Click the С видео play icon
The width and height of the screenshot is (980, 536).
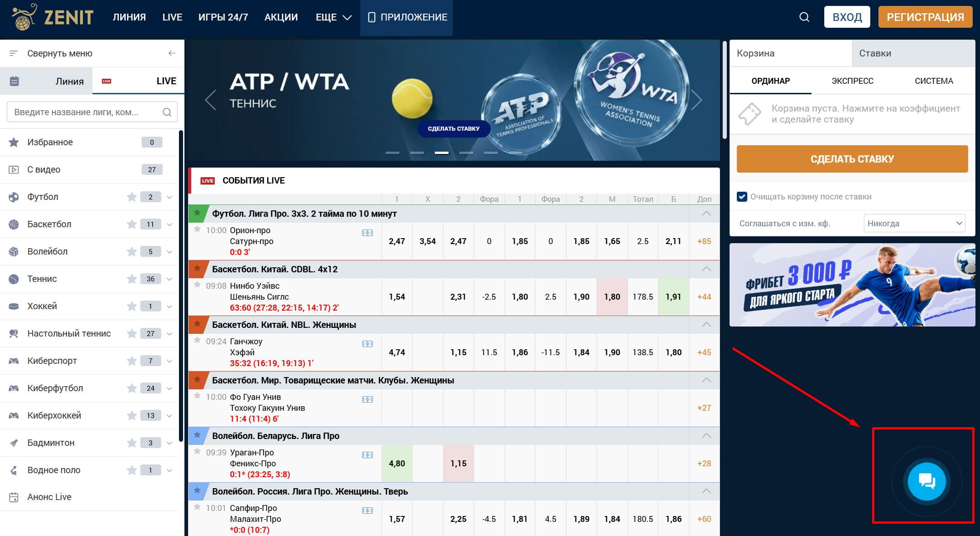click(14, 169)
